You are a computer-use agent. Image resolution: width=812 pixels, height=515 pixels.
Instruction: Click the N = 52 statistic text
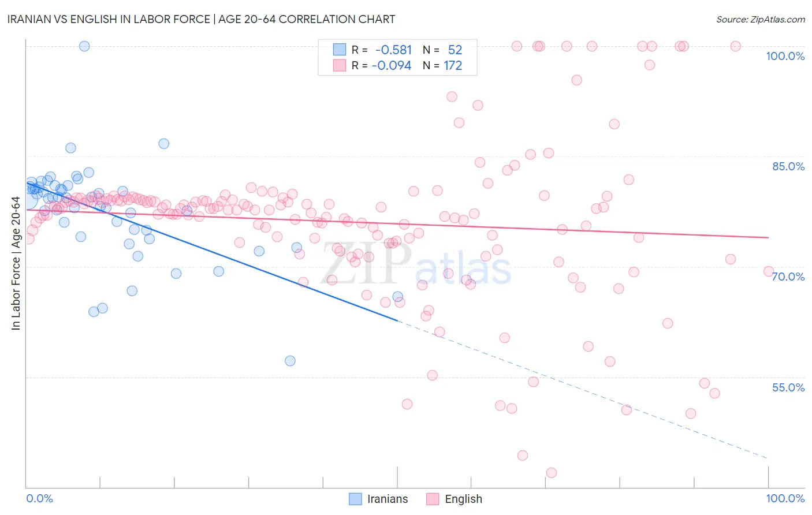pyautogui.click(x=442, y=50)
